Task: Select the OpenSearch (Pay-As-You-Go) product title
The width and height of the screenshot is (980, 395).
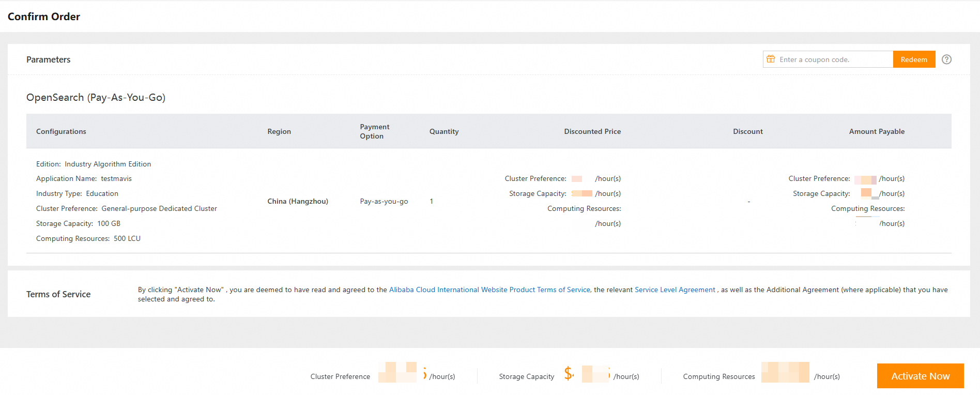Action: tap(96, 97)
